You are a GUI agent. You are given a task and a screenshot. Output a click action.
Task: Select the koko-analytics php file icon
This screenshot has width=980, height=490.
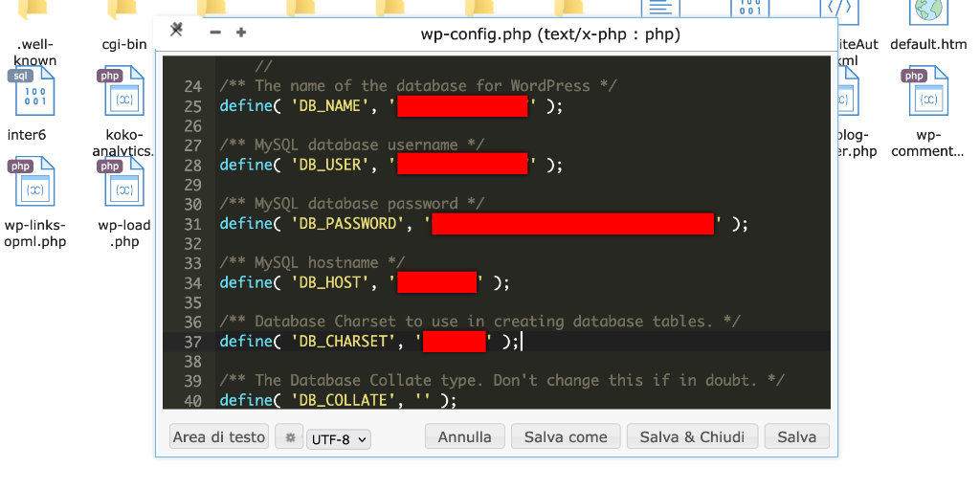(x=122, y=91)
